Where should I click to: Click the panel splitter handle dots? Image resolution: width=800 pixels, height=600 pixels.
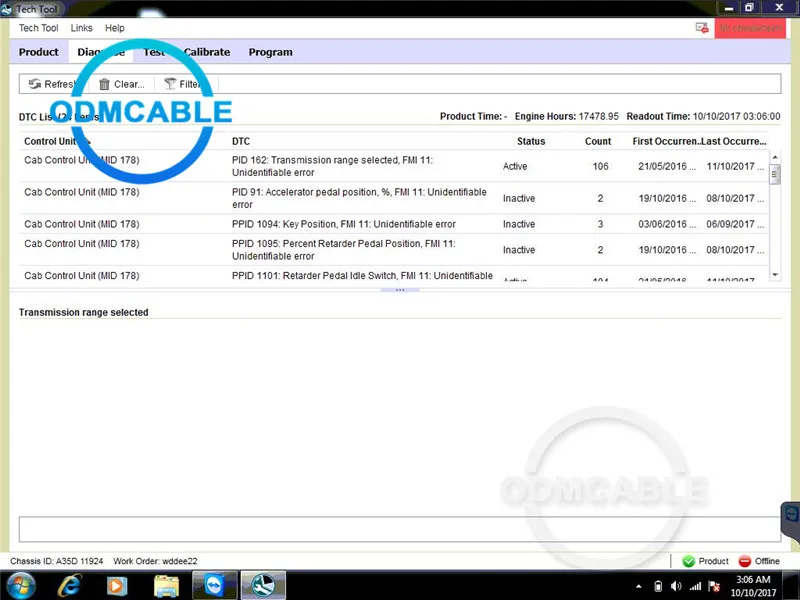pyautogui.click(x=400, y=290)
